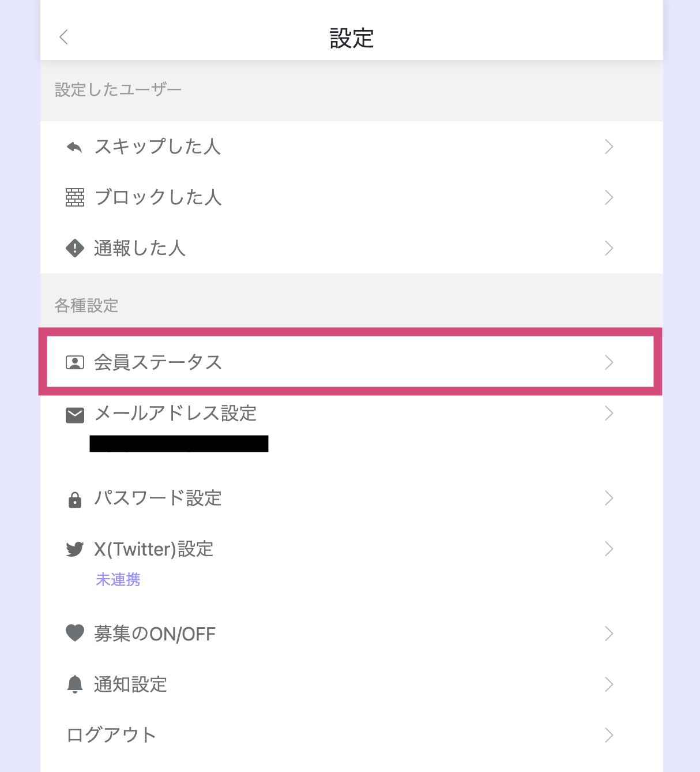Click the padlock icon for パスワード設定
Screen dimensions: 700x772
tap(75, 499)
